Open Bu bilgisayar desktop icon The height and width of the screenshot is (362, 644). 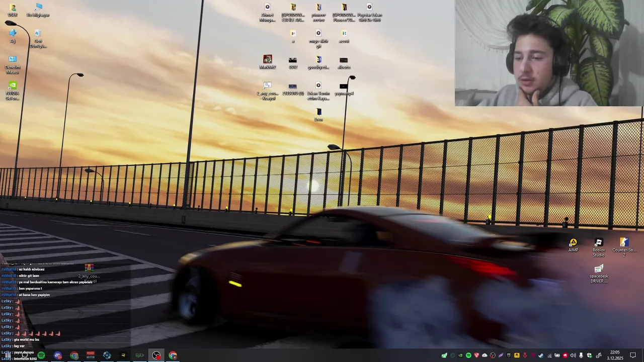point(38,10)
